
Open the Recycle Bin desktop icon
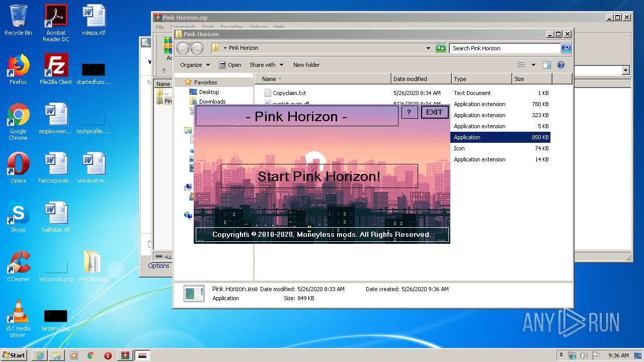tap(18, 21)
